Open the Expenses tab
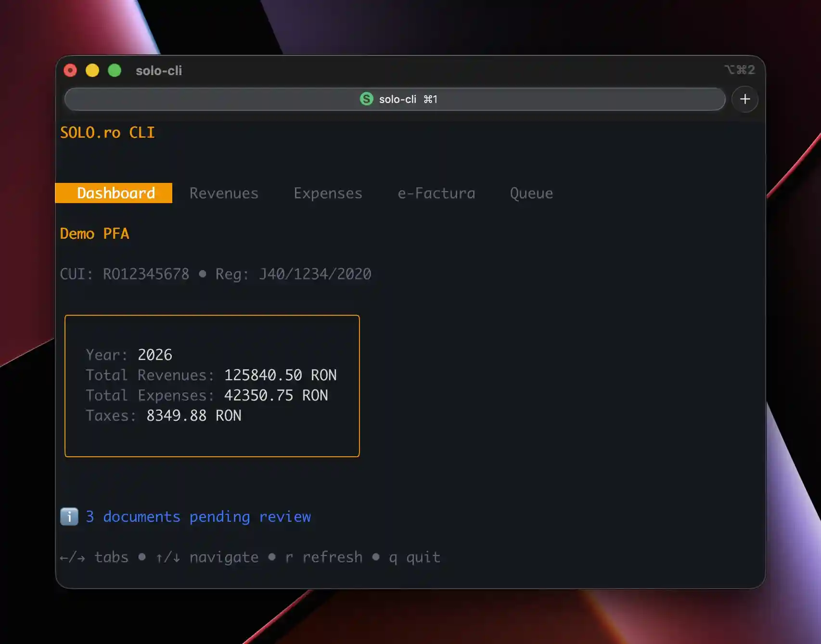 [x=328, y=193]
